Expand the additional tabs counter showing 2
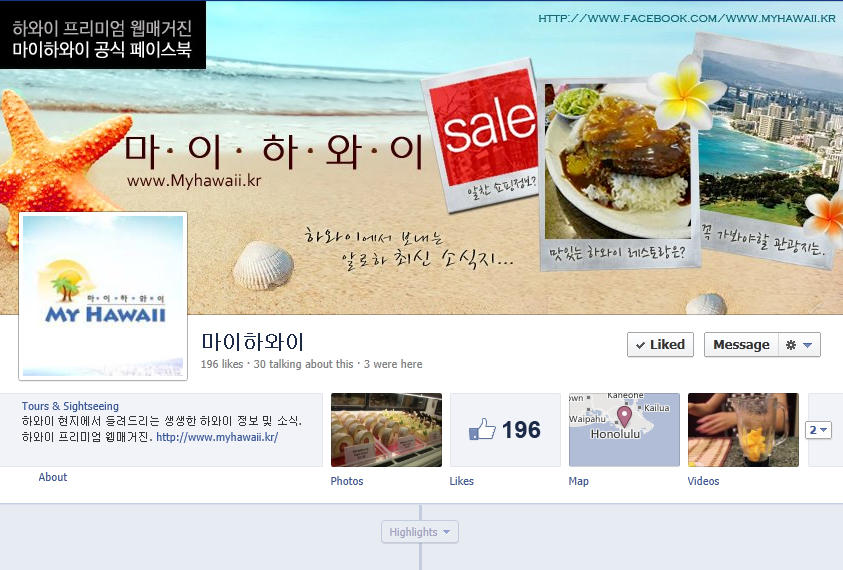The width and height of the screenshot is (843, 570). (818, 430)
